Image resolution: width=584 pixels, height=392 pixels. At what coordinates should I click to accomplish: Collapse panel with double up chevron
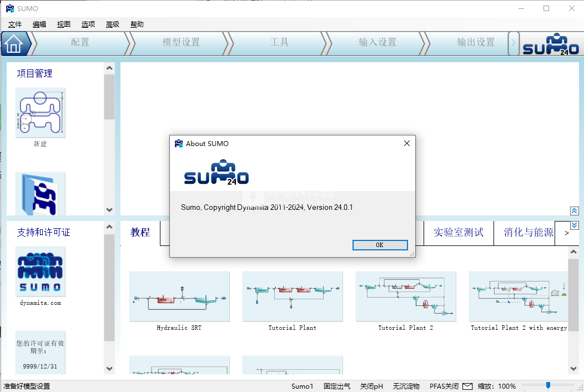coord(574,211)
